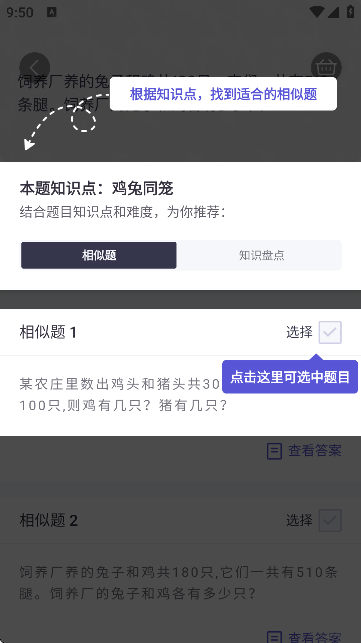Switch to the 知识盘点 tab
Screen dimensions: 361x643
261,255
